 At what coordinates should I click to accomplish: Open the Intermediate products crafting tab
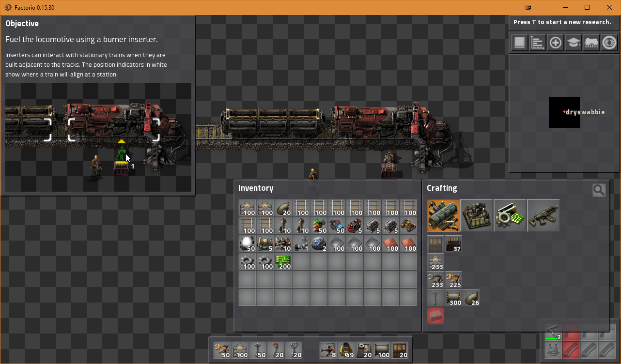[510, 215]
